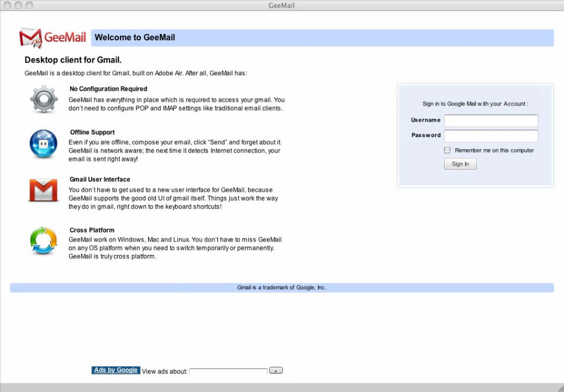564x392 pixels.
Task: Click the Sign In button
Action: [460, 164]
